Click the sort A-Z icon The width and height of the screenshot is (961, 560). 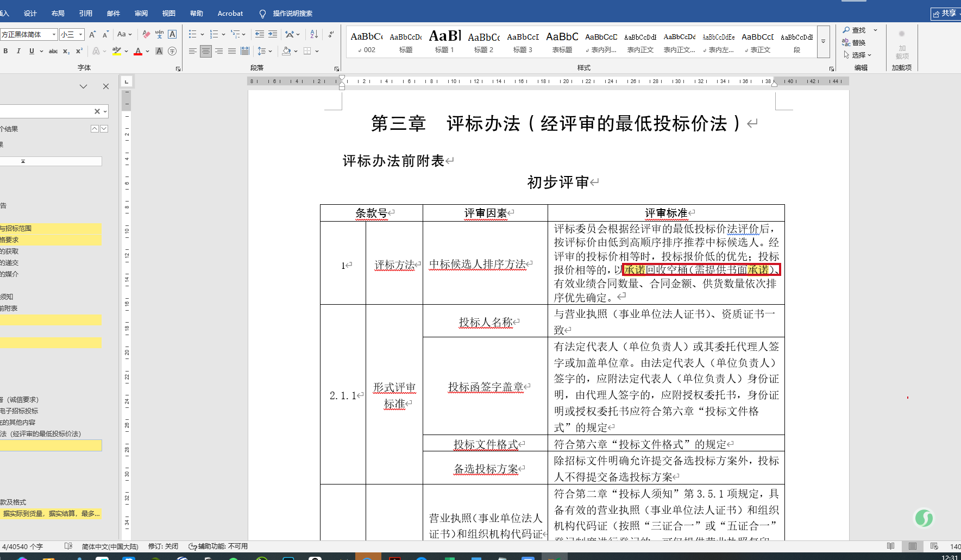314,34
